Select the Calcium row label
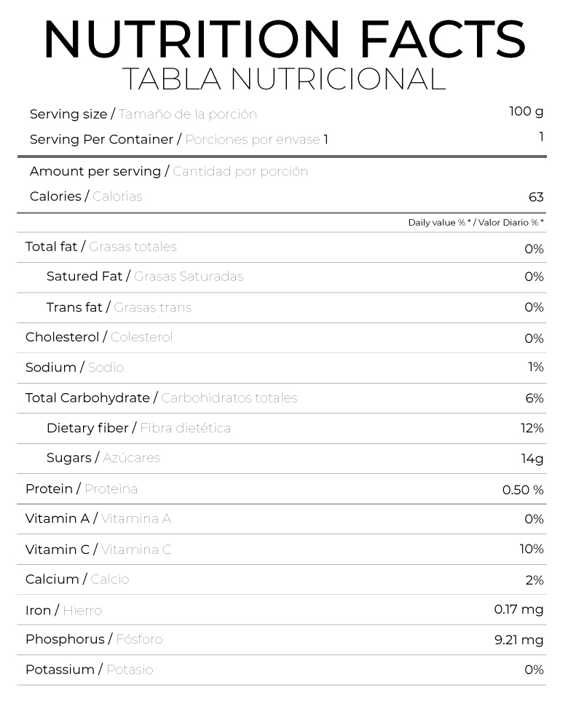 (x=77, y=579)
